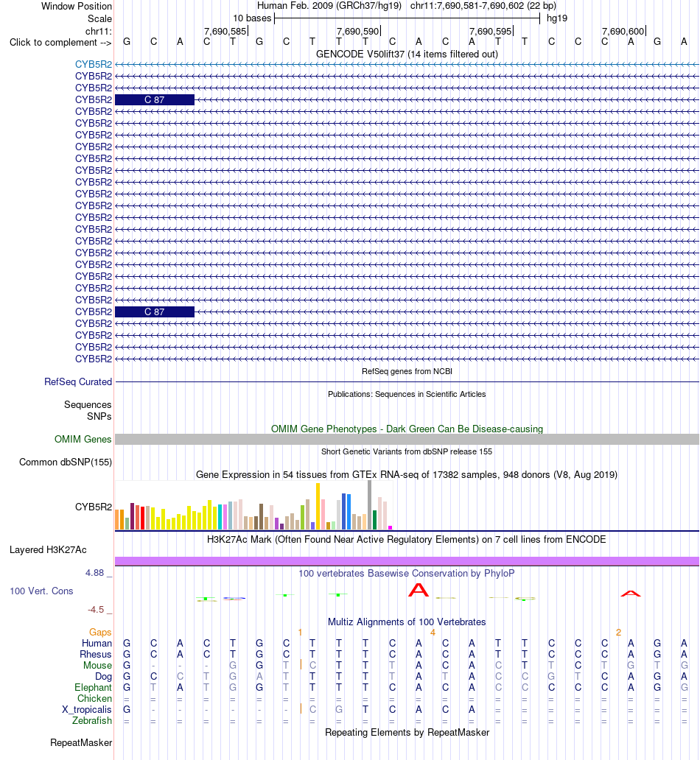The height and width of the screenshot is (760, 700).
Task: Open the H3K27Ac Mark ENCODE track title
Action: click(407, 540)
